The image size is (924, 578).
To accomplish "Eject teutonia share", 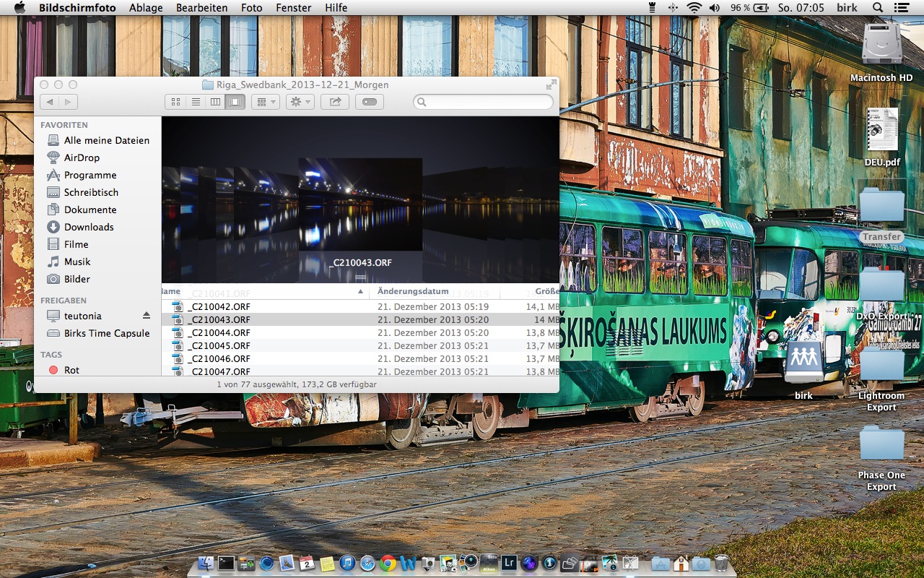I will pyautogui.click(x=147, y=316).
